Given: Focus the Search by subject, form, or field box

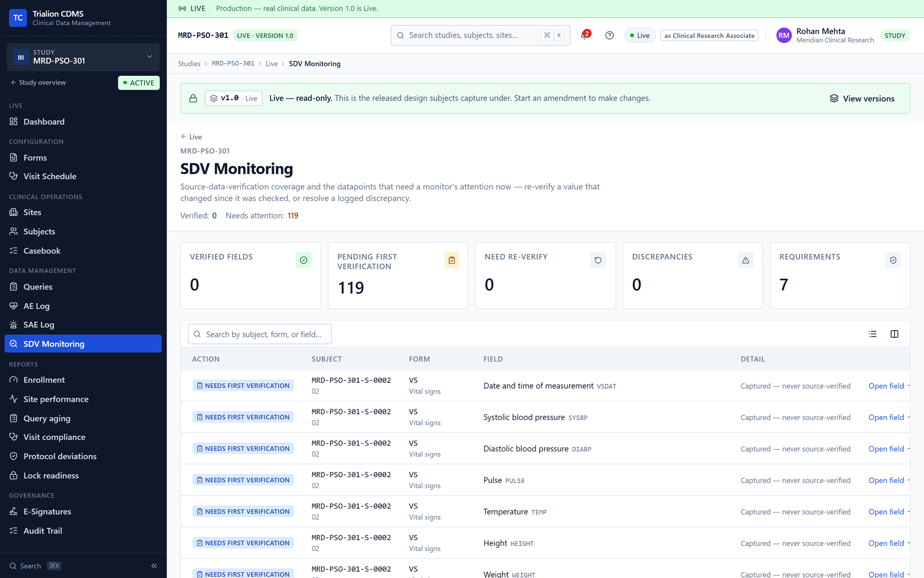Looking at the screenshot, I should 260,334.
